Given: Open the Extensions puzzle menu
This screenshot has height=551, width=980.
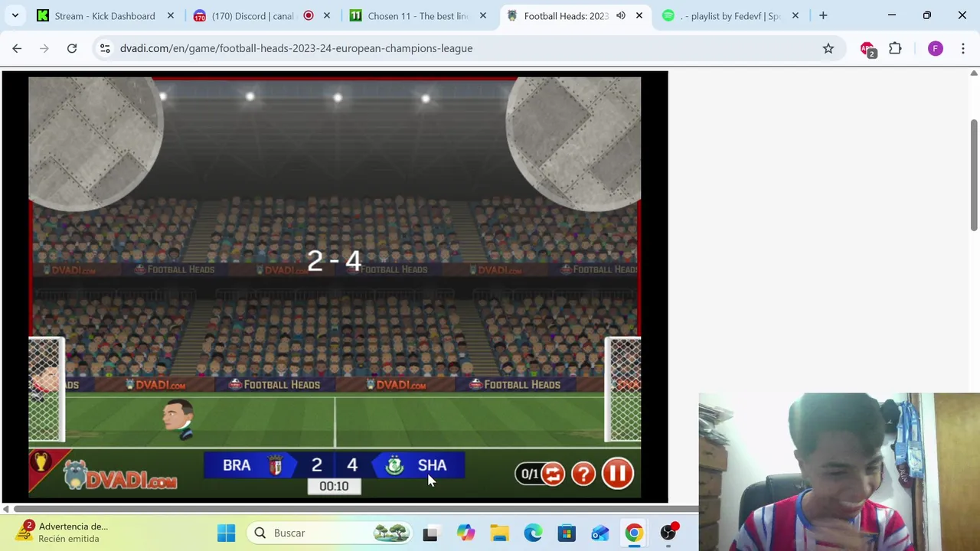Looking at the screenshot, I should (x=895, y=48).
